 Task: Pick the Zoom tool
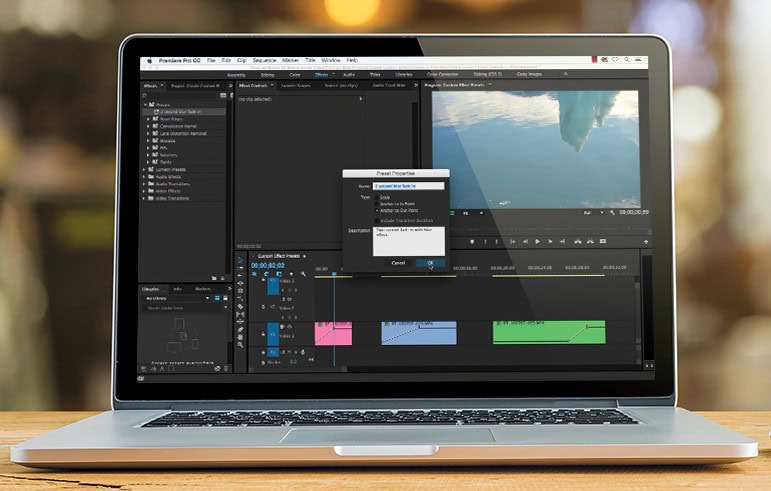(240, 345)
